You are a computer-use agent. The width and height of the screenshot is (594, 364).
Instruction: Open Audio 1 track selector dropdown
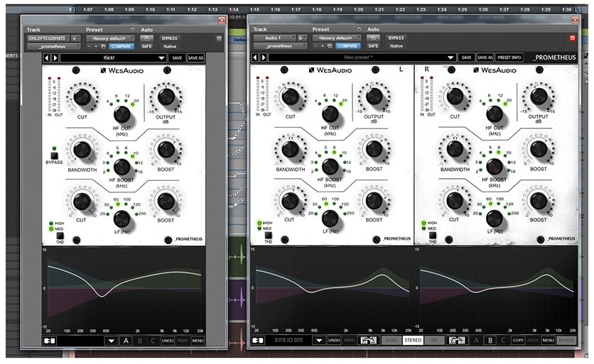point(275,38)
